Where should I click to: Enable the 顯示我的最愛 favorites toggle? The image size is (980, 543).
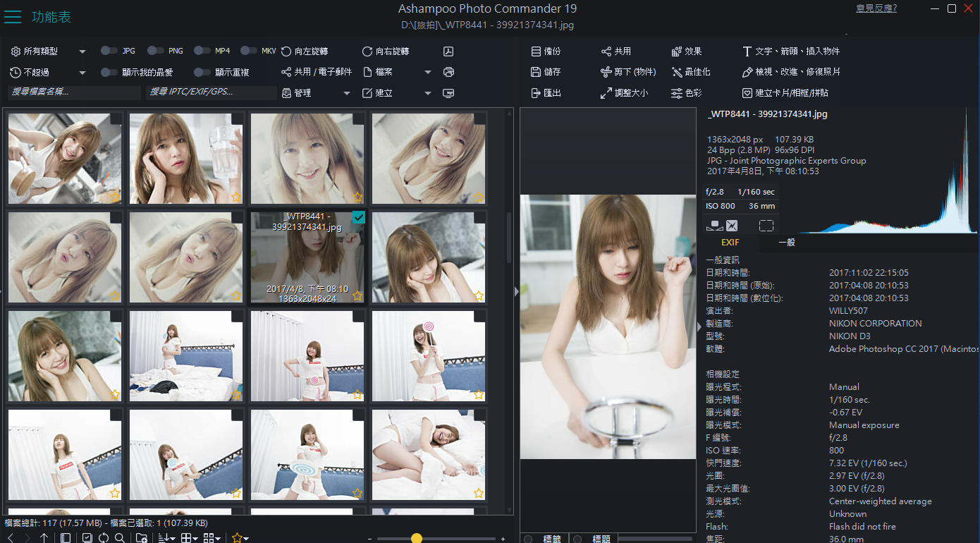click(x=109, y=72)
